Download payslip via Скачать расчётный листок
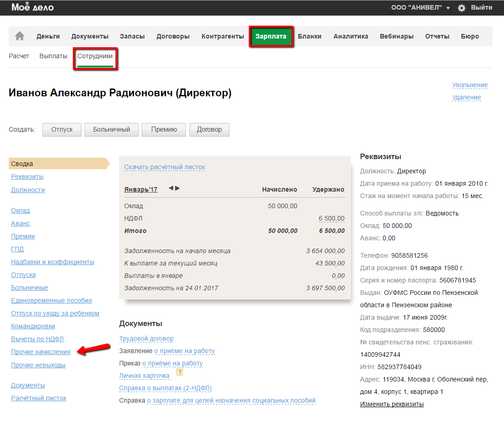Screen dimensions: 504x426 (x=164, y=167)
